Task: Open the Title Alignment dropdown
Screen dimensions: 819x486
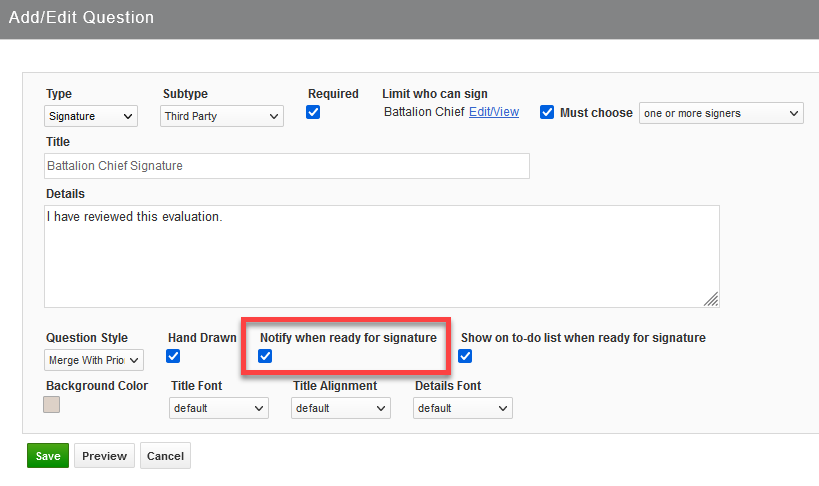Action: 341,408
